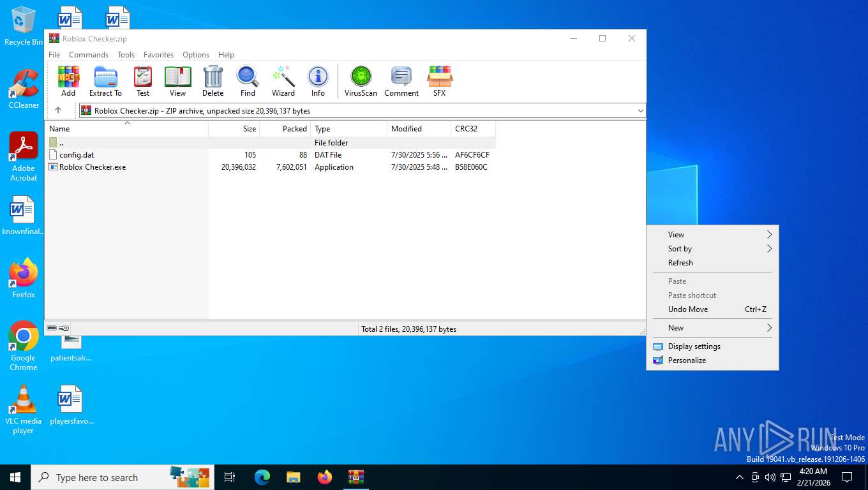Run the Test archive tool
868x490 pixels.
pyautogui.click(x=143, y=81)
